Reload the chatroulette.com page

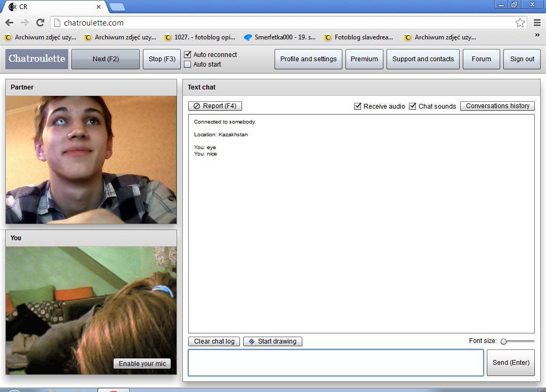[x=40, y=22]
